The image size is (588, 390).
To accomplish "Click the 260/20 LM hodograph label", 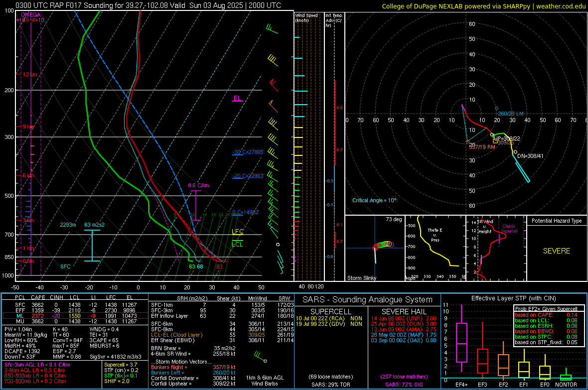I will (x=510, y=114).
